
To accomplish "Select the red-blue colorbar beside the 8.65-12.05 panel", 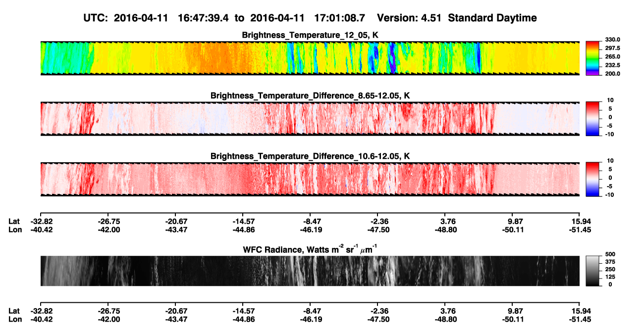I will 591,118.
